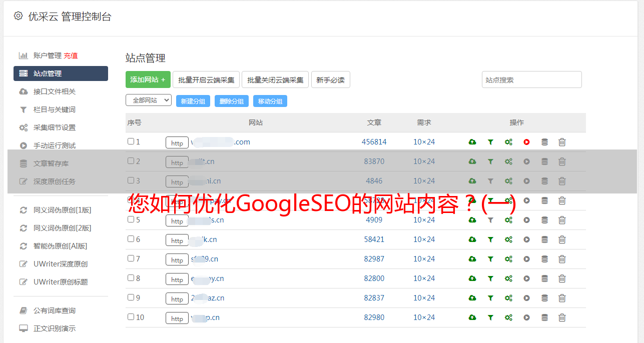
Task: Click the cloud upload icon in row 10
Action: click(472, 317)
